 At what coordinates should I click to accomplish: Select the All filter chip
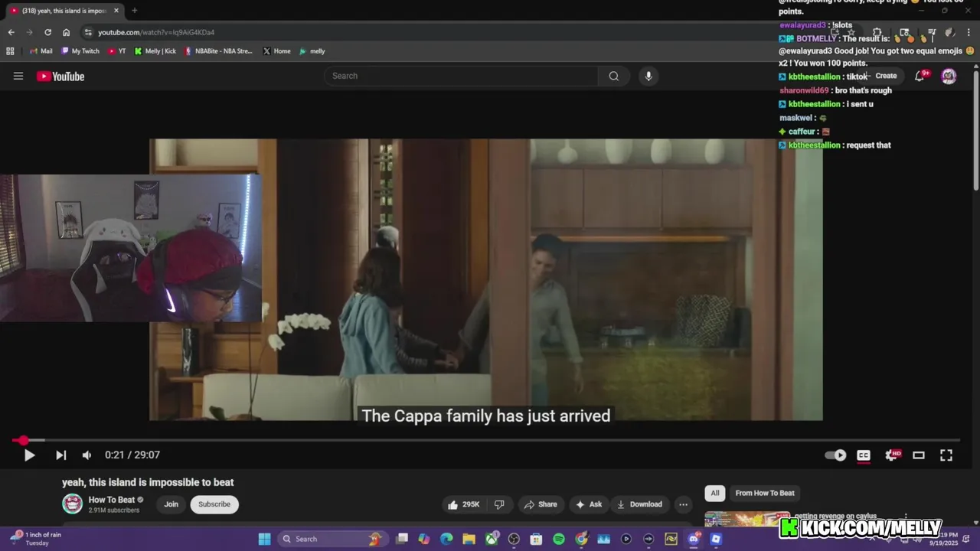tap(715, 493)
